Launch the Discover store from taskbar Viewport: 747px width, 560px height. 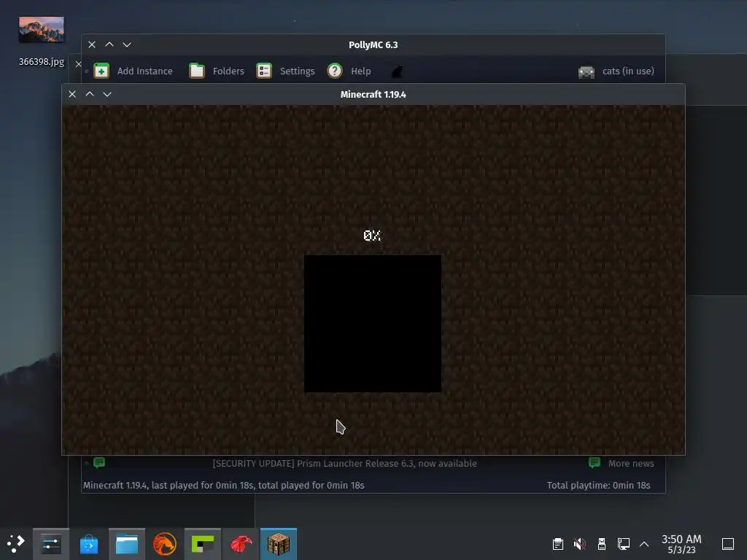[x=88, y=544]
